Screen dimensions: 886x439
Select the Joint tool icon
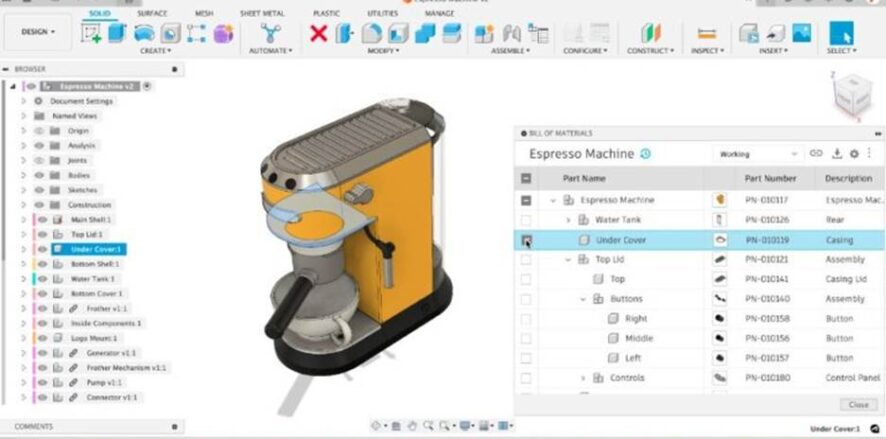(511, 33)
